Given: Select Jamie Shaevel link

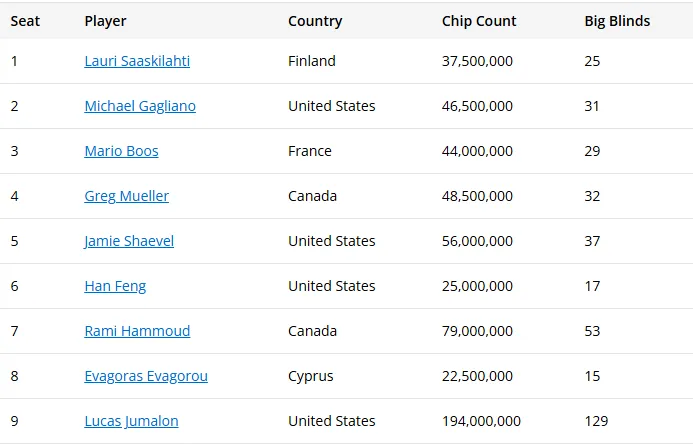Looking at the screenshot, I should tap(129, 241).
